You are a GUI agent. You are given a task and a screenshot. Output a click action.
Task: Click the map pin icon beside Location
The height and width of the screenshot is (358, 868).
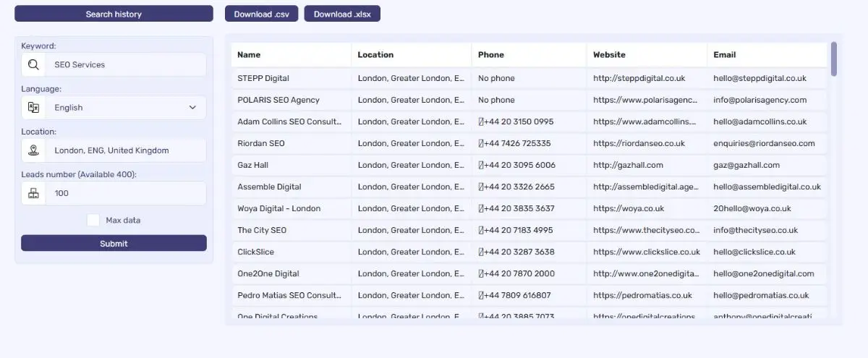33,150
